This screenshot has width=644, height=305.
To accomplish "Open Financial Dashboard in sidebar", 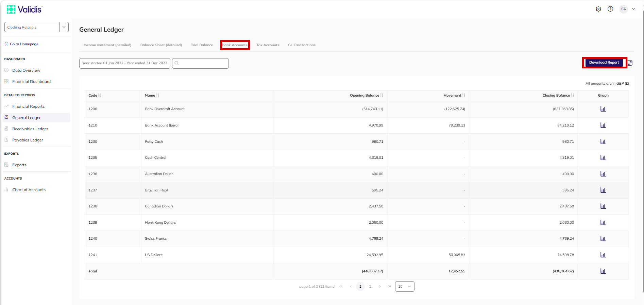I will [31, 82].
